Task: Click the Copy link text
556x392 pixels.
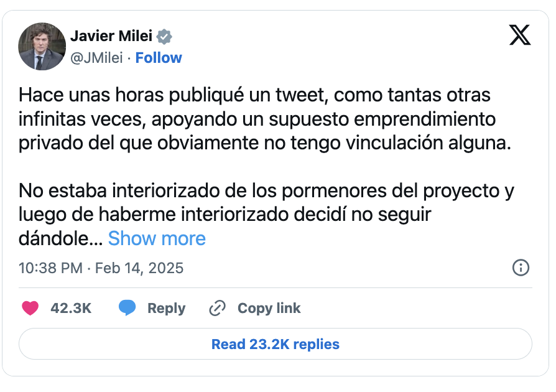Action: pos(269,308)
